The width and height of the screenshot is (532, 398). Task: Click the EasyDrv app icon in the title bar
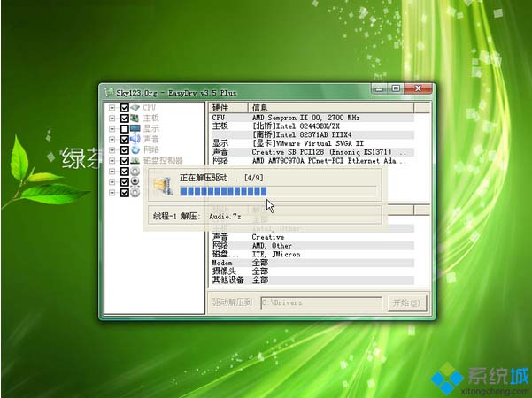[x=109, y=92]
